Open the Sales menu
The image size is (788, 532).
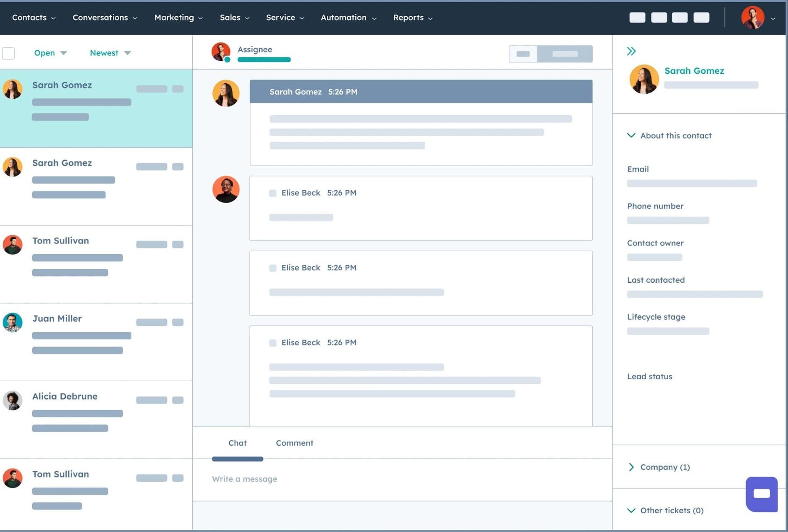235,18
